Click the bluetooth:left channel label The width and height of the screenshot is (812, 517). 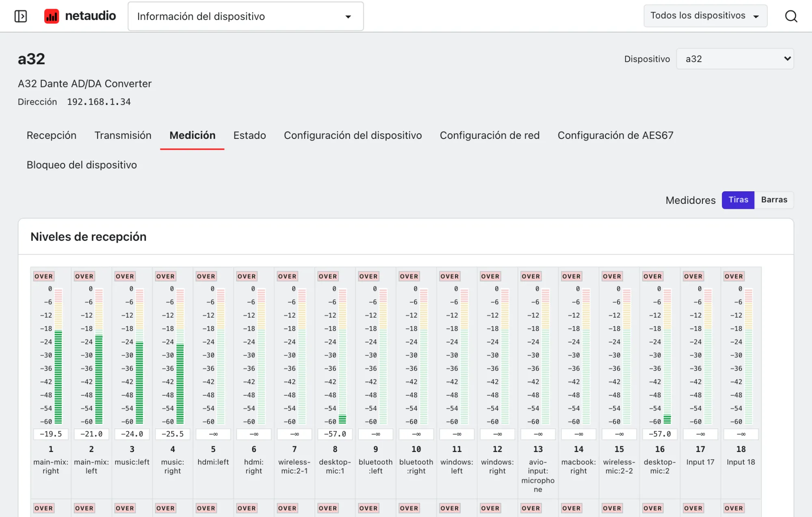[x=376, y=467]
